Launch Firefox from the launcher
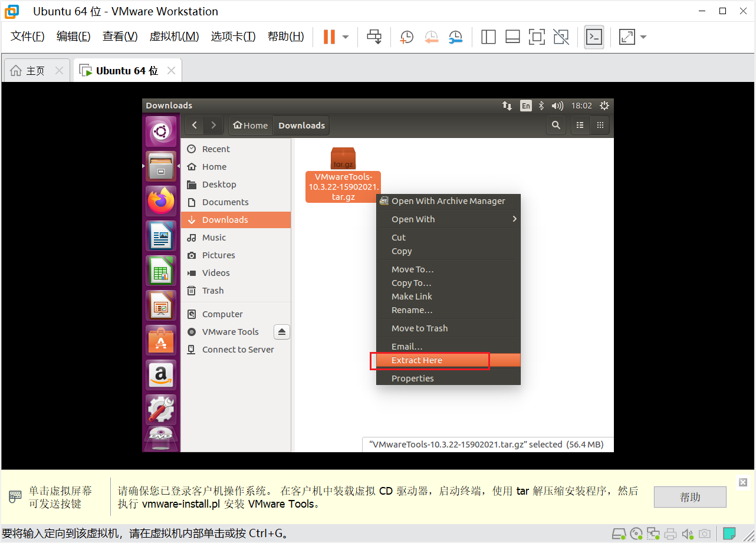This screenshot has width=756, height=543. click(x=161, y=202)
